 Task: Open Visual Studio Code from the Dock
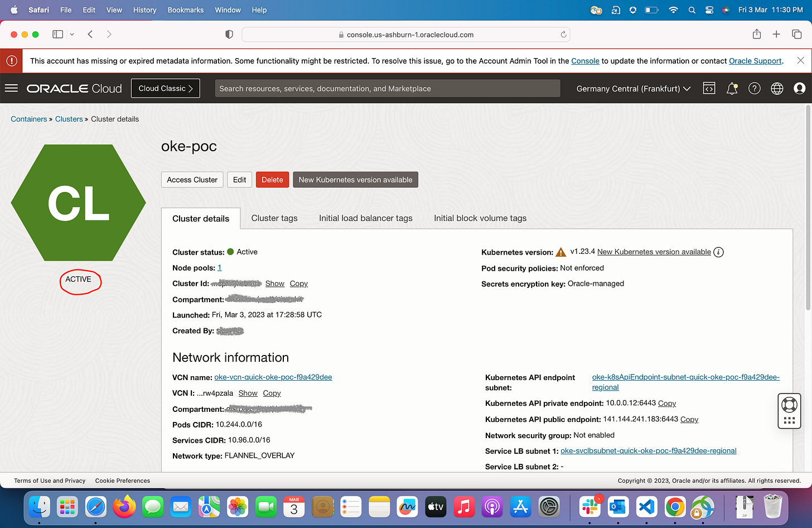coord(646,507)
